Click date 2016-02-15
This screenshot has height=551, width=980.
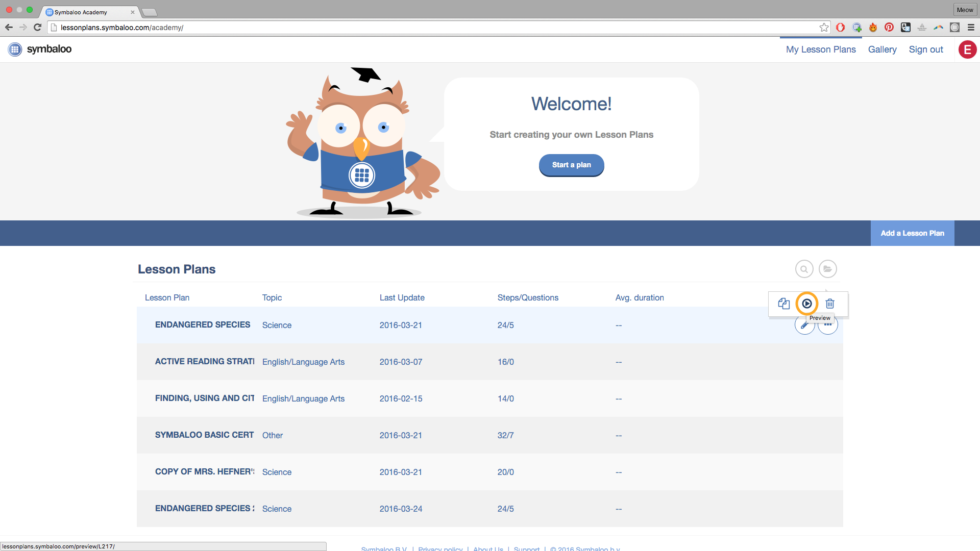click(x=401, y=398)
